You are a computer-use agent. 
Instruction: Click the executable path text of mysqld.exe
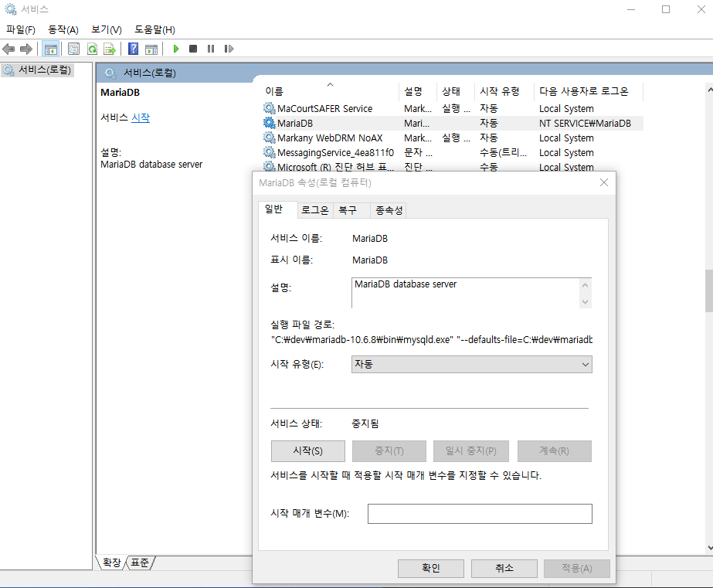(432, 339)
